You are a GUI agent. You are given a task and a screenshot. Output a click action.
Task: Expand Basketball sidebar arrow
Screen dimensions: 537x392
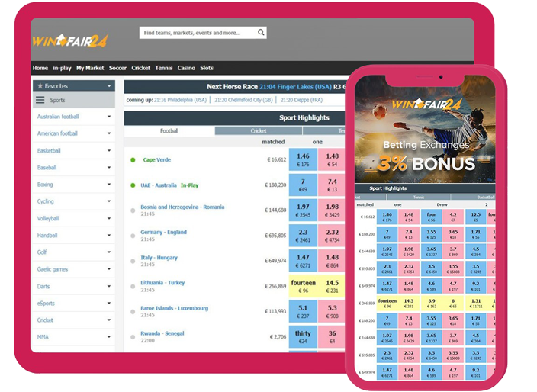pos(109,150)
